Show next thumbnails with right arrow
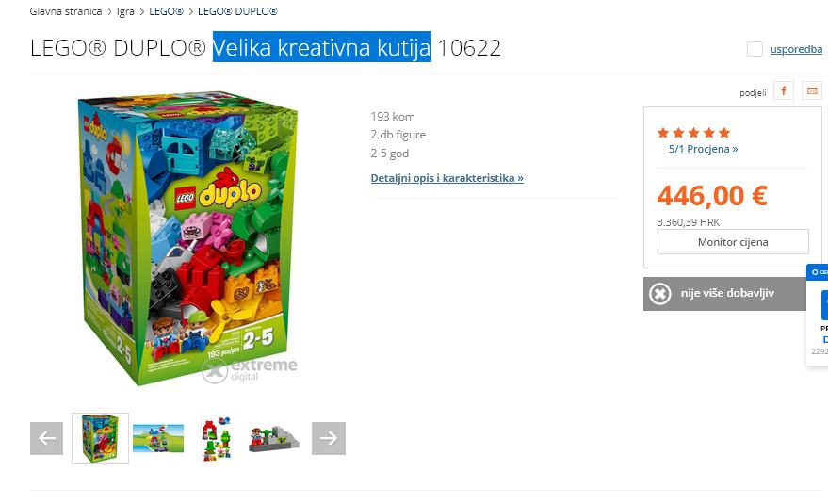This screenshot has height=504, width=828. click(329, 438)
